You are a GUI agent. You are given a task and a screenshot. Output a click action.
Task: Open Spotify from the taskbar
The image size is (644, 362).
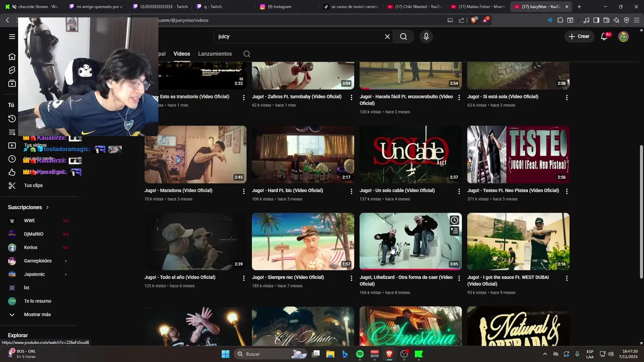[360, 354]
